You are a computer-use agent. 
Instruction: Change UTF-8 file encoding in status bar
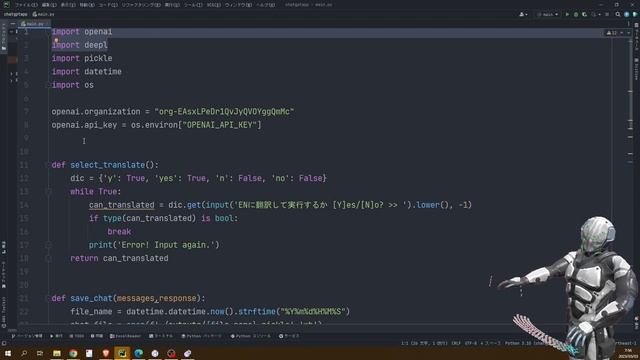[x=471, y=344]
